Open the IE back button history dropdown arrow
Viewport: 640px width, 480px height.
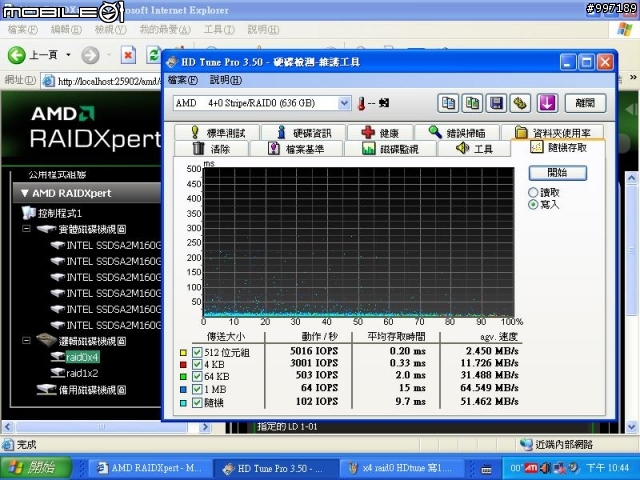[69, 55]
